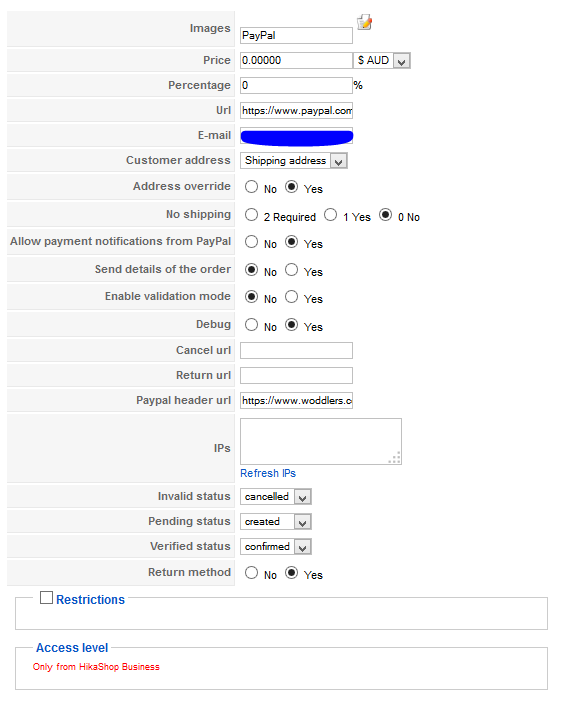Tick the Restrictions checkbox
Viewport: 561px width, 703px height.
pyautogui.click(x=46, y=598)
